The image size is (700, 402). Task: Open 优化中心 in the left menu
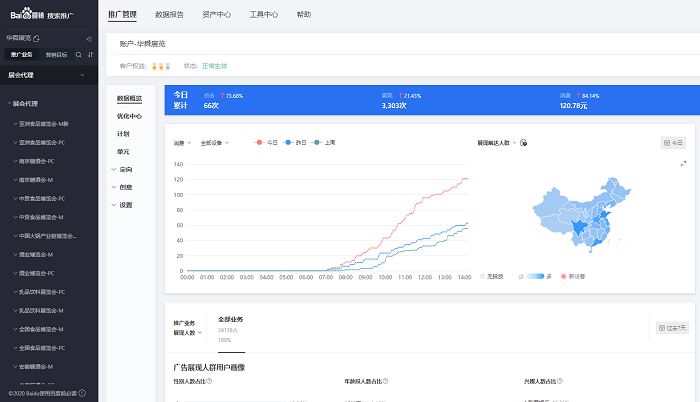[129, 116]
